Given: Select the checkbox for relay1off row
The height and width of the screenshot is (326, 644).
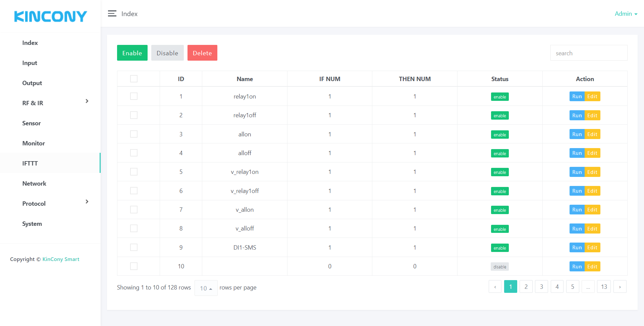Looking at the screenshot, I should 134,115.
